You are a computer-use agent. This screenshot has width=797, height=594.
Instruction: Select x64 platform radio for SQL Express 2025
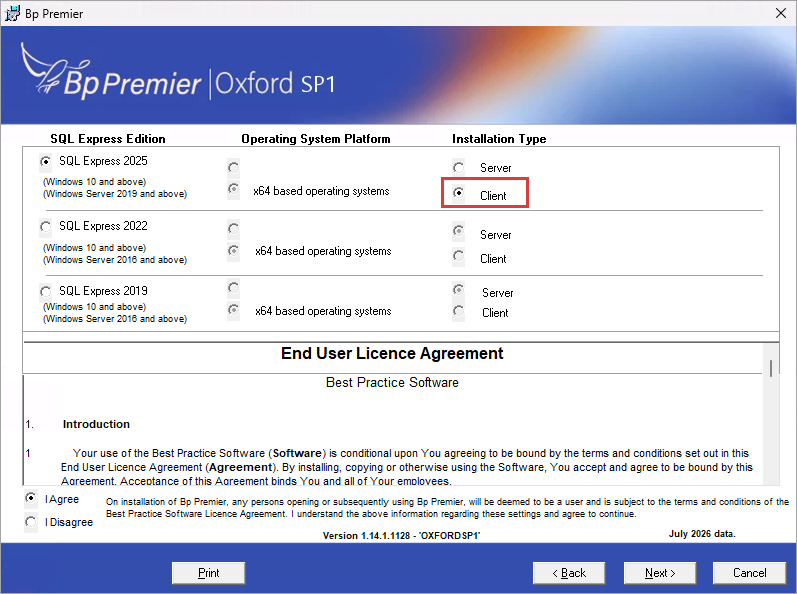click(x=233, y=189)
